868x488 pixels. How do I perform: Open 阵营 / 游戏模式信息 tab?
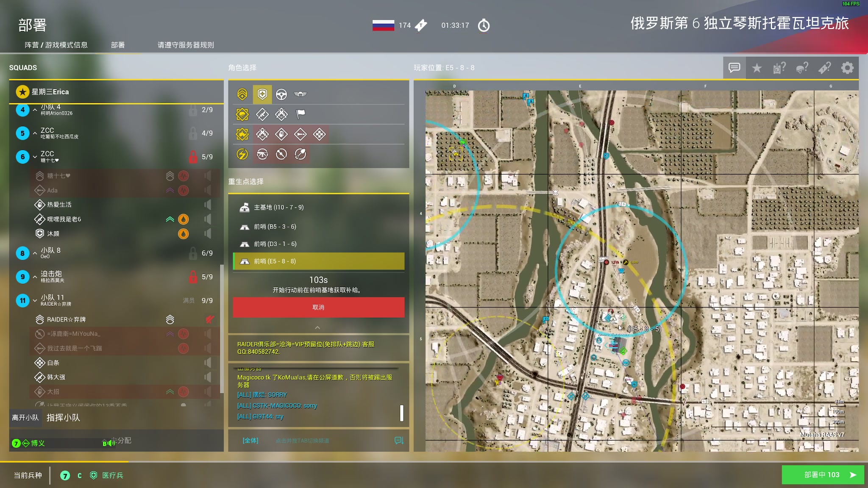[x=56, y=45]
